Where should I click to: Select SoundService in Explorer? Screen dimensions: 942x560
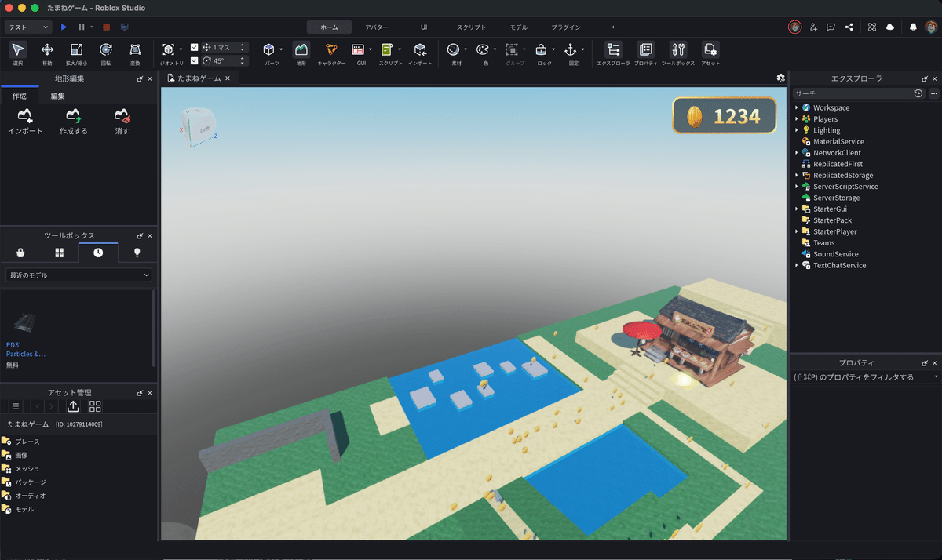(x=835, y=254)
